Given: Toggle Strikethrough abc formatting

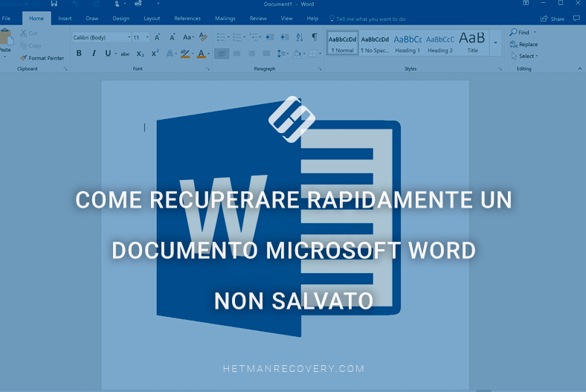Looking at the screenshot, I should click(x=125, y=54).
